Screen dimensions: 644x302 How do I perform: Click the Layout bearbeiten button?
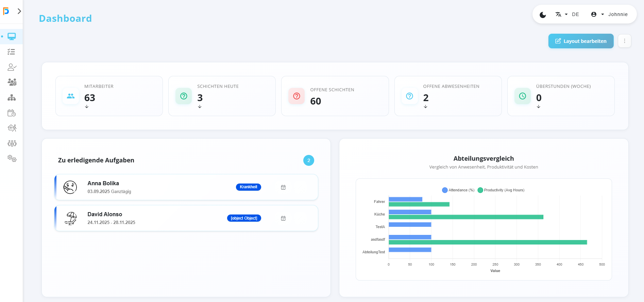(581, 41)
